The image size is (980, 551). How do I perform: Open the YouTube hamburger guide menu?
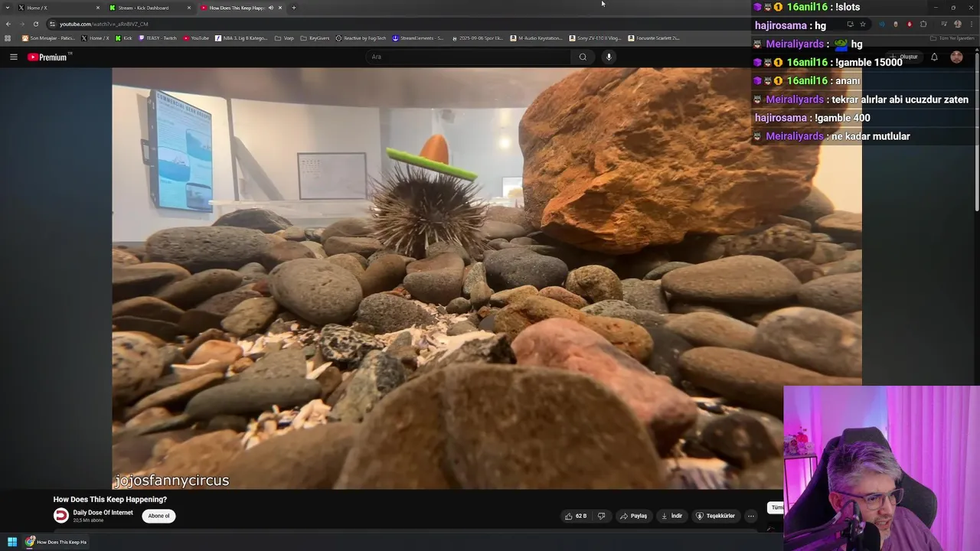coord(13,57)
